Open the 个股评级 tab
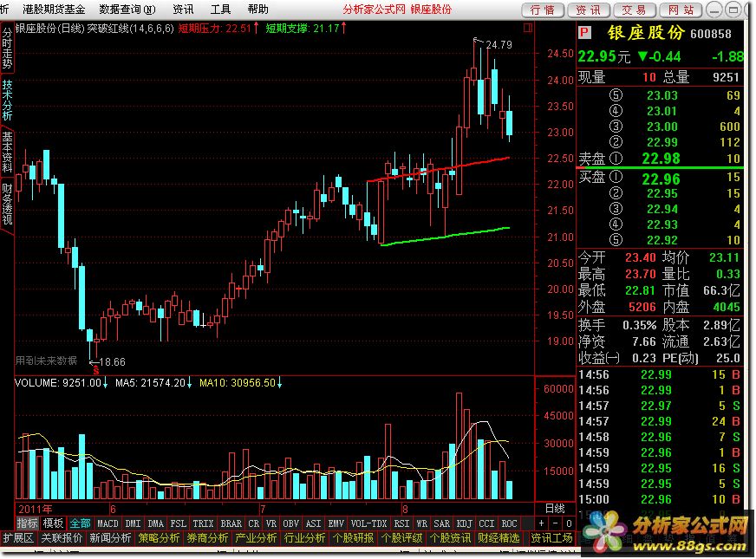 point(402,538)
